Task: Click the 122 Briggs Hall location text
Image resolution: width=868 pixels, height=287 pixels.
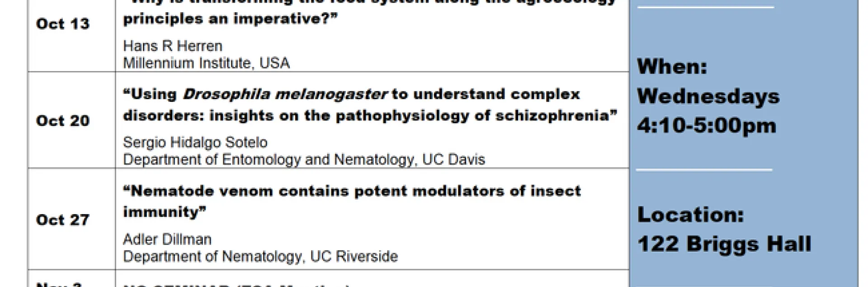Action: pos(724,244)
